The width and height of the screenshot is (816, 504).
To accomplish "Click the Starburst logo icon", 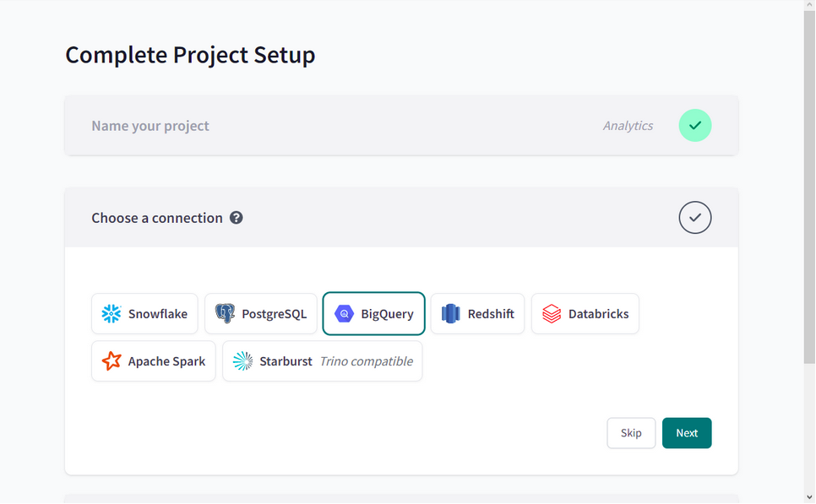I will click(242, 361).
